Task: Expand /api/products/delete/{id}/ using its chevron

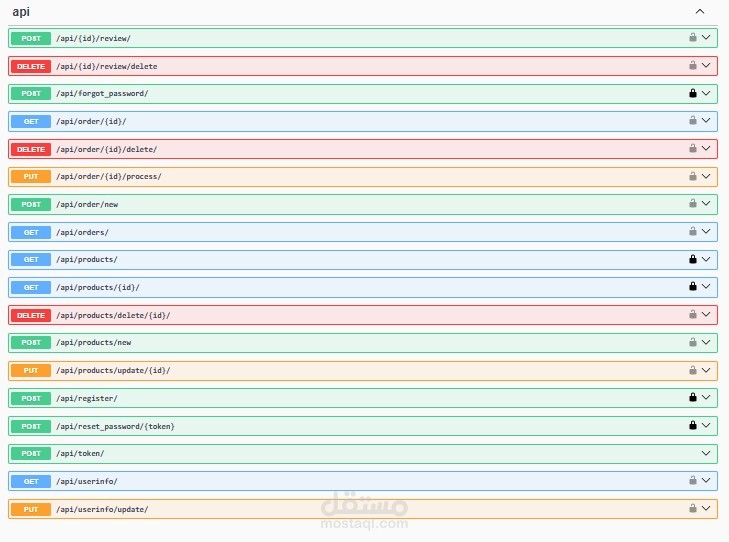Action: pyautogui.click(x=706, y=314)
